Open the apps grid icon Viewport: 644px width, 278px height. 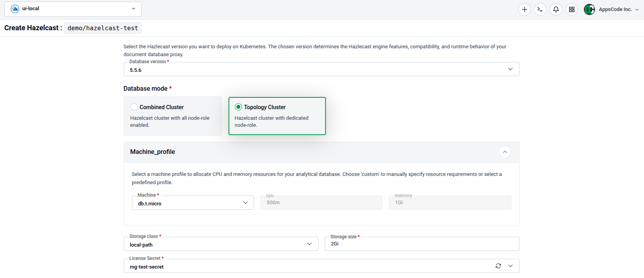tap(571, 9)
